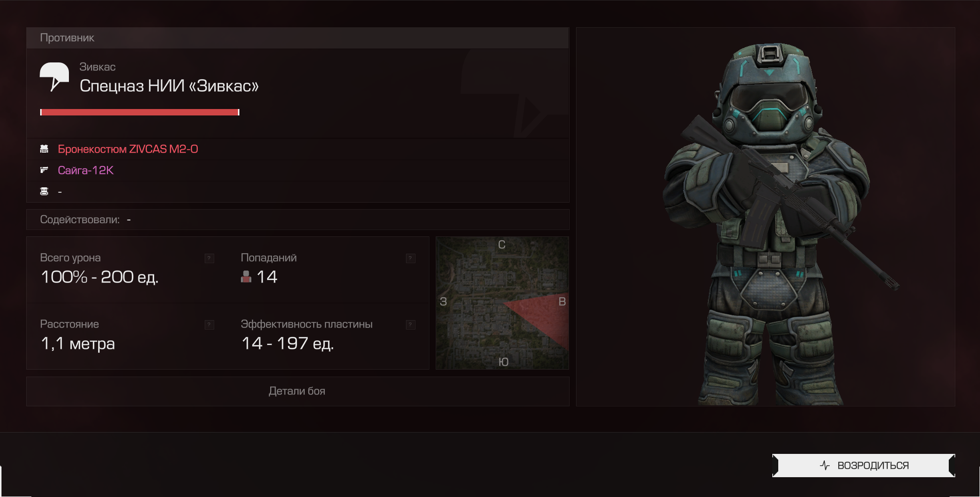The width and height of the screenshot is (980, 497).
Task: Open the Сайга-12К weapon link
Action: click(86, 170)
